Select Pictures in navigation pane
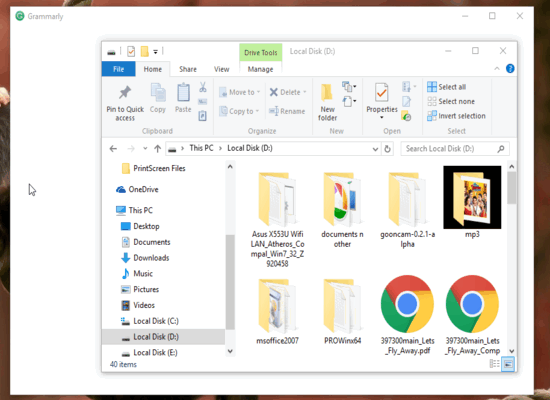Viewport: 550px width, 400px height. (140, 289)
